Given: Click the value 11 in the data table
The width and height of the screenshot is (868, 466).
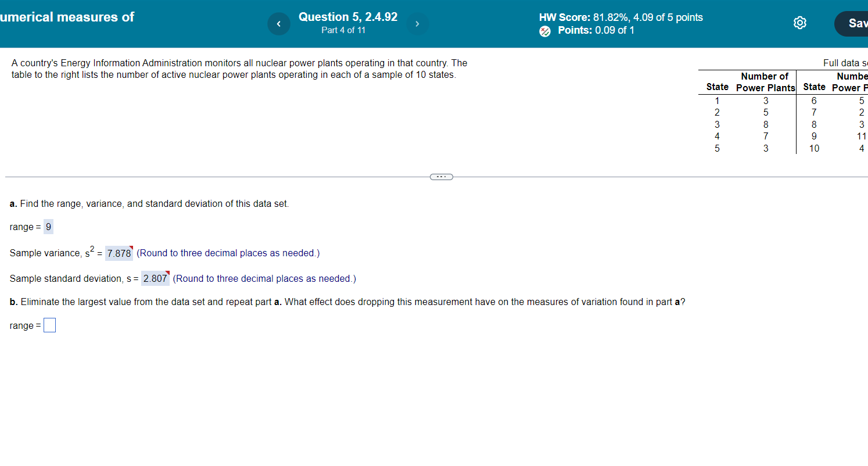Looking at the screenshot, I should pos(861,137).
